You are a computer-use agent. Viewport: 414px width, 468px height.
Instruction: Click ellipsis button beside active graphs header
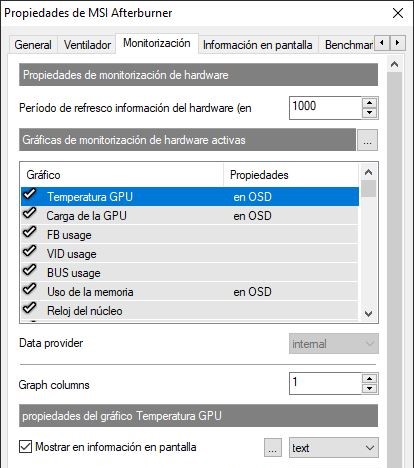367,140
